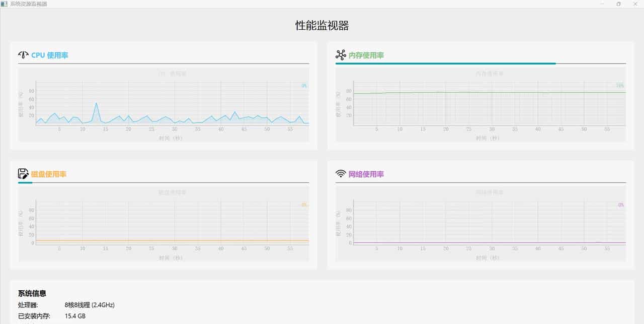Click the memory usage line chart
This screenshot has height=324, width=644.
pos(480,105)
